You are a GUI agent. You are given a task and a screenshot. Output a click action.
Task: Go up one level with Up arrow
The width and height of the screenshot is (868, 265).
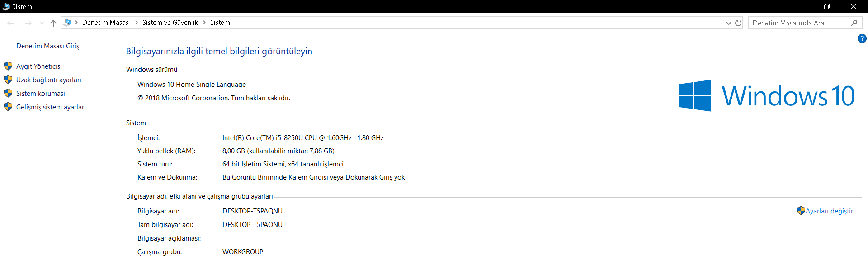tap(53, 23)
